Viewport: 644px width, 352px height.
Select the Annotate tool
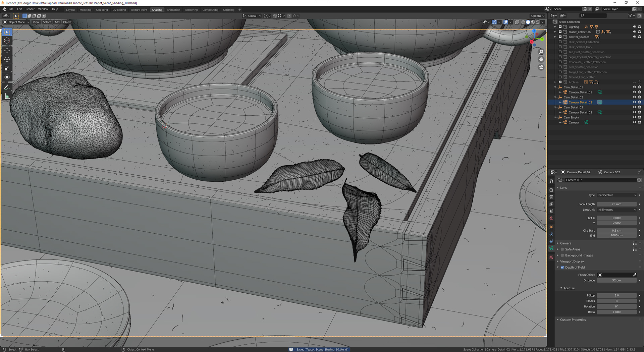click(x=7, y=87)
